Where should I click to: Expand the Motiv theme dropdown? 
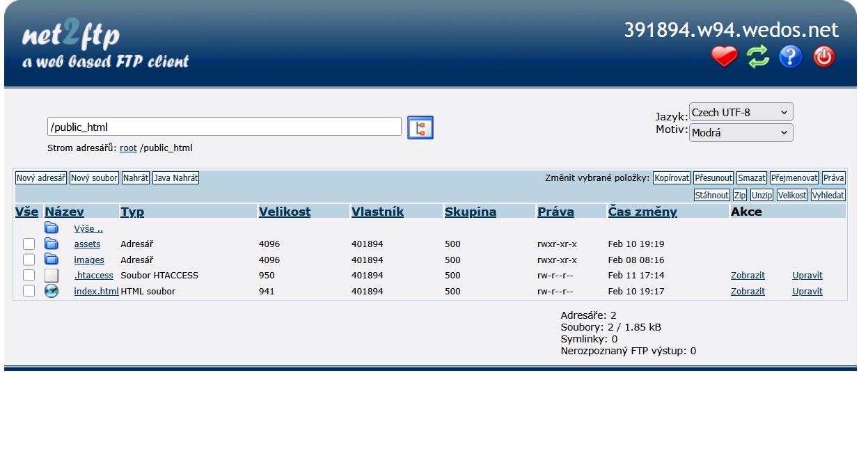tap(741, 133)
